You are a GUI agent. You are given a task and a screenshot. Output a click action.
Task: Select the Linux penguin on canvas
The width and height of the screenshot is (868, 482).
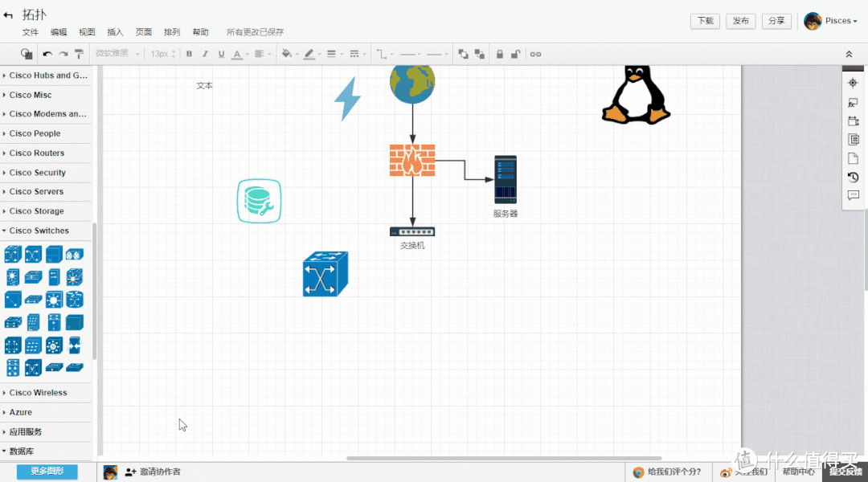point(636,94)
